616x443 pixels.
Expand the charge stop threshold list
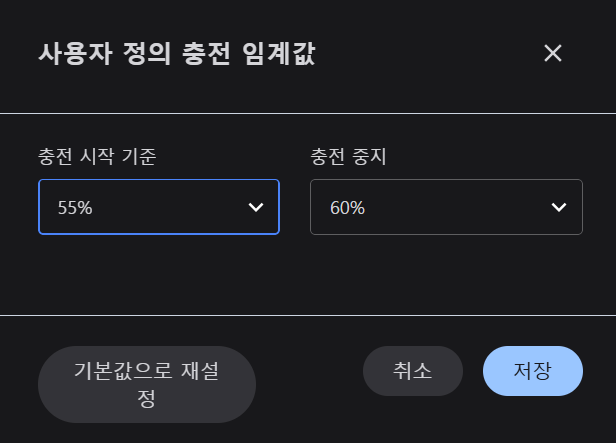(446, 207)
